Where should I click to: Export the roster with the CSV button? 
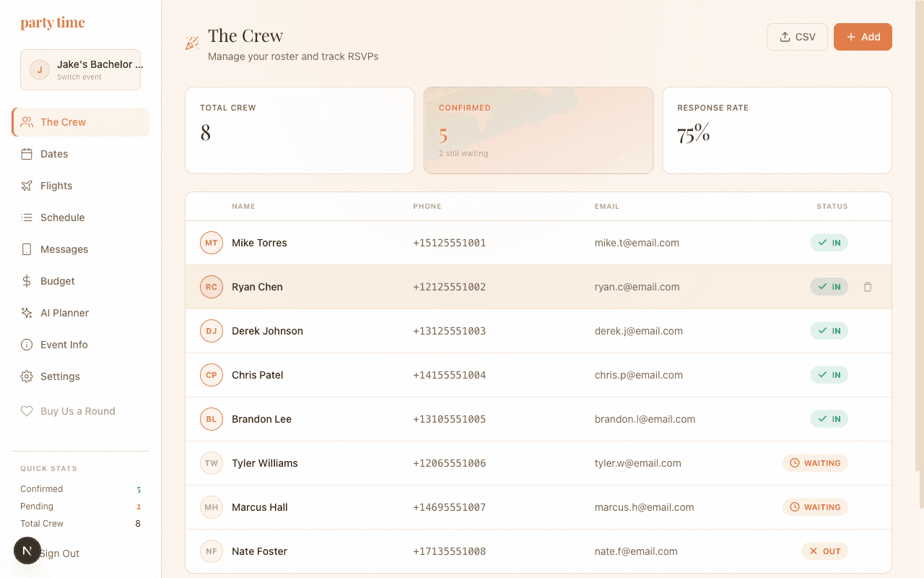point(797,37)
